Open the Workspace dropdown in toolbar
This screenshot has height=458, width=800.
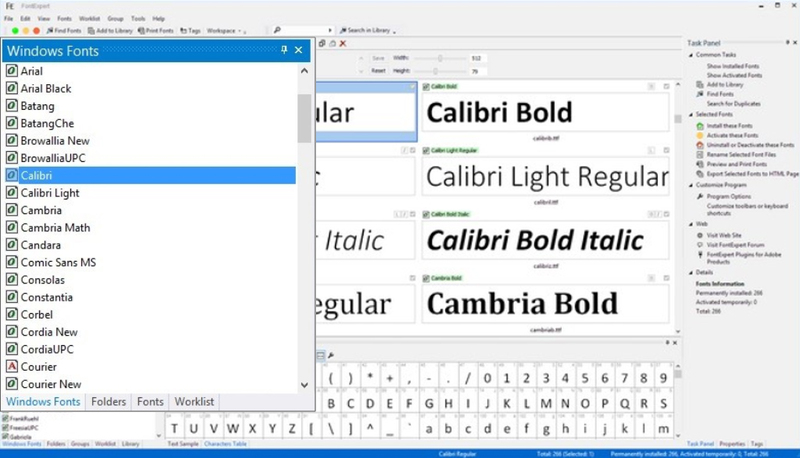(x=226, y=31)
